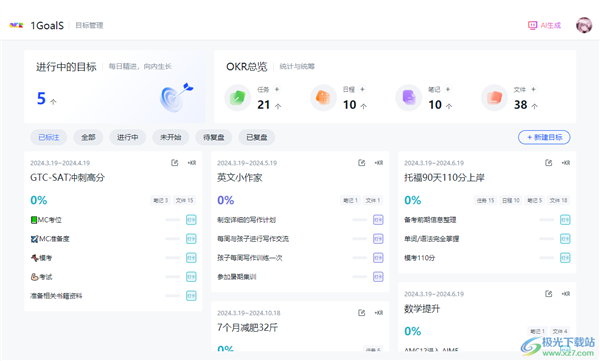Image resolution: width=600 pixels, height=361 pixels.
Task: Click the 1GoalS logo icon
Action: [16, 25]
